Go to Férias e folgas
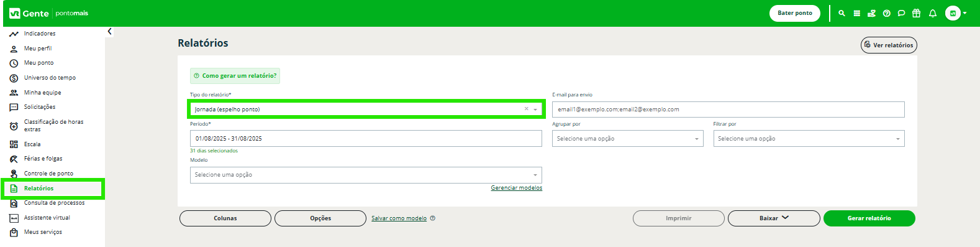 click(x=43, y=159)
